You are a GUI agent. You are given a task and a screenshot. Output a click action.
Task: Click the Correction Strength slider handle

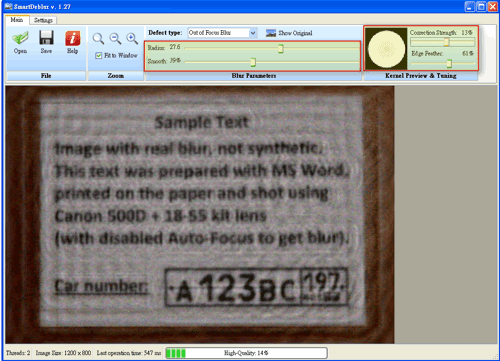[447, 42]
